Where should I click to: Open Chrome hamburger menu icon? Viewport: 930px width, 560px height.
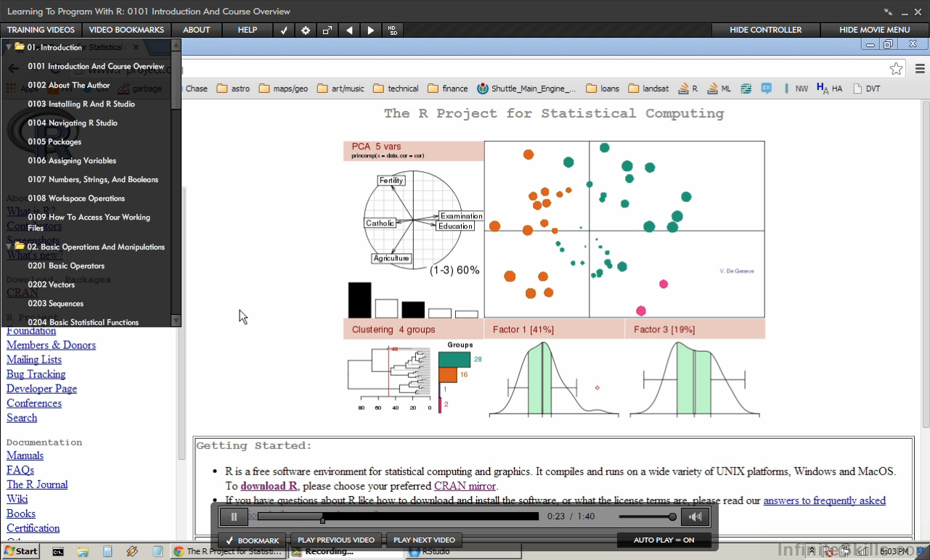coord(920,69)
